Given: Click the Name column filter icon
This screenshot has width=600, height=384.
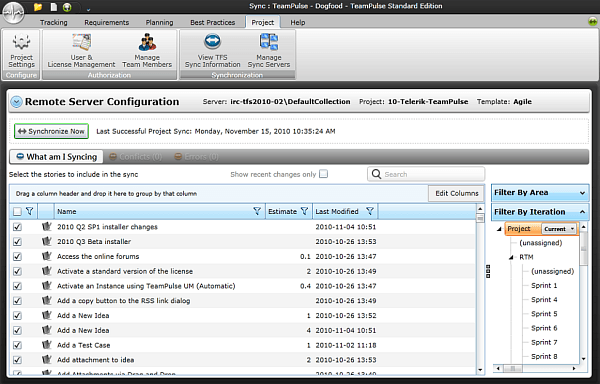Looking at the screenshot, I should [x=257, y=211].
